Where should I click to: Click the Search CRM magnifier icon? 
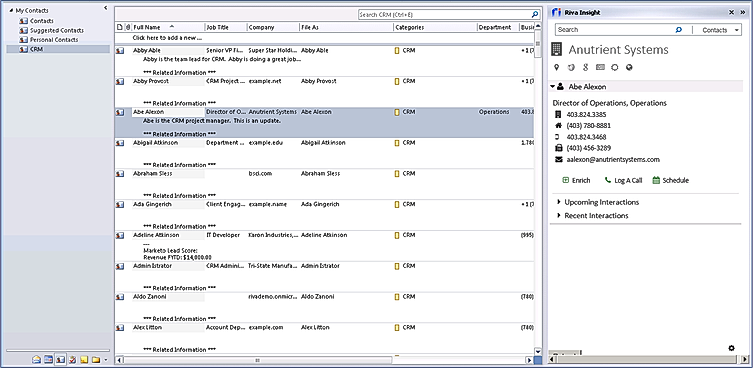tap(535, 14)
